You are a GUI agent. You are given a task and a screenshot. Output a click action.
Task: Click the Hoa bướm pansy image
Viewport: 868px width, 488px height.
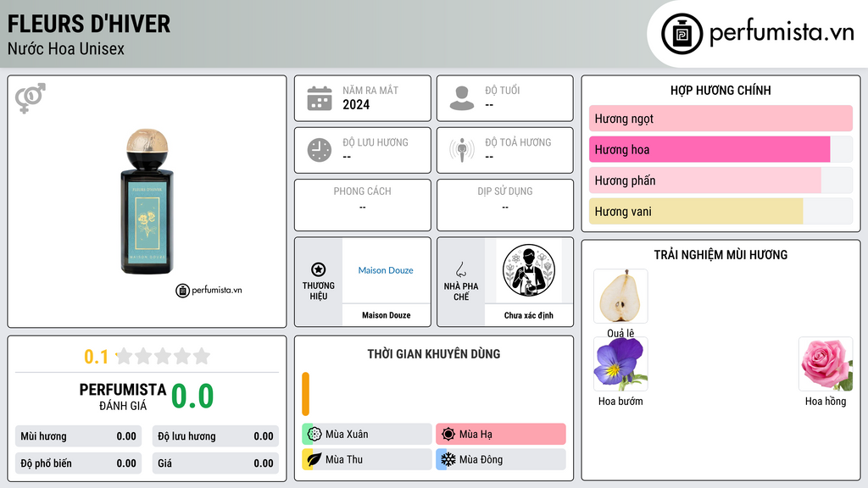pyautogui.click(x=620, y=364)
